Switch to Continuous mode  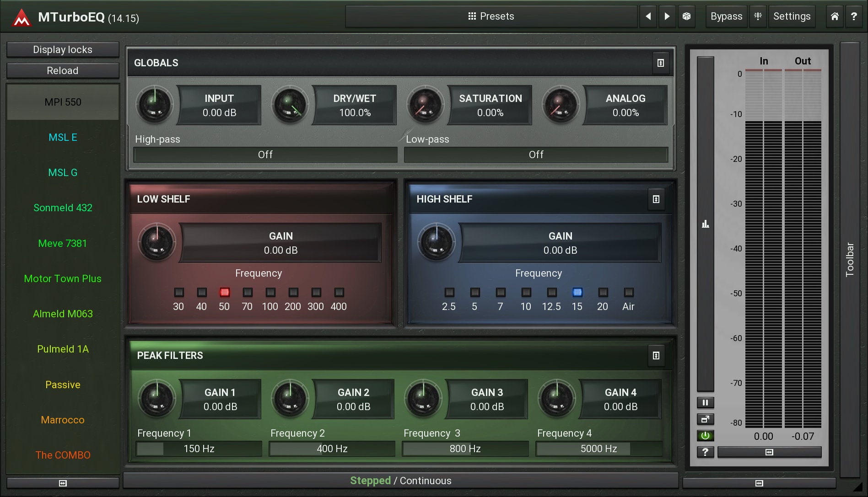click(x=426, y=481)
